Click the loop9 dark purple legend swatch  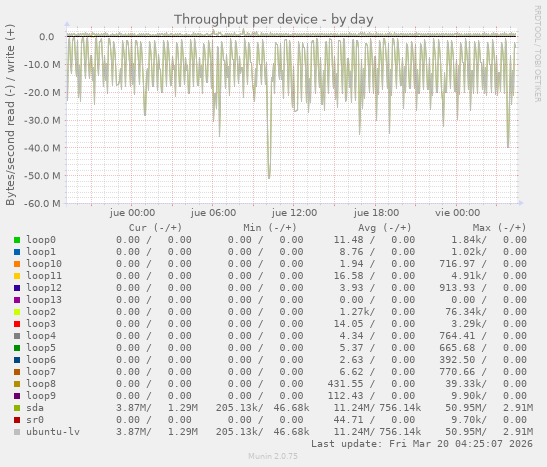click(x=17, y=396)
